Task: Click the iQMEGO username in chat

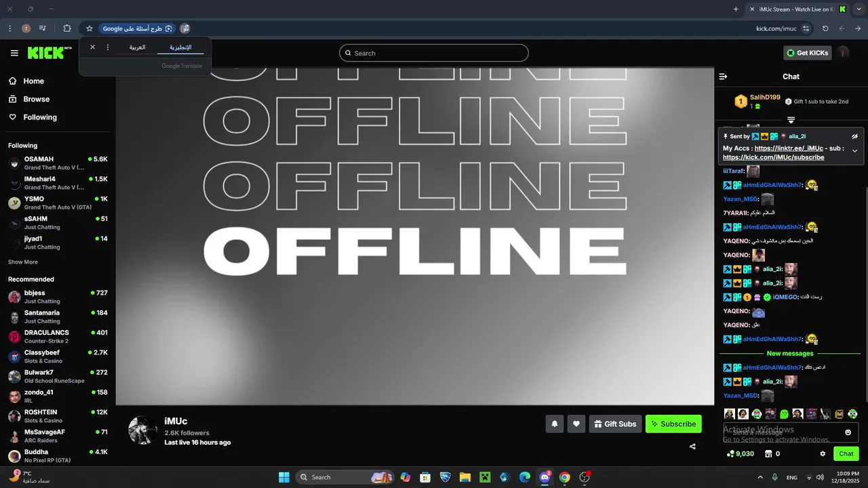Action: [x=785, y=297]
